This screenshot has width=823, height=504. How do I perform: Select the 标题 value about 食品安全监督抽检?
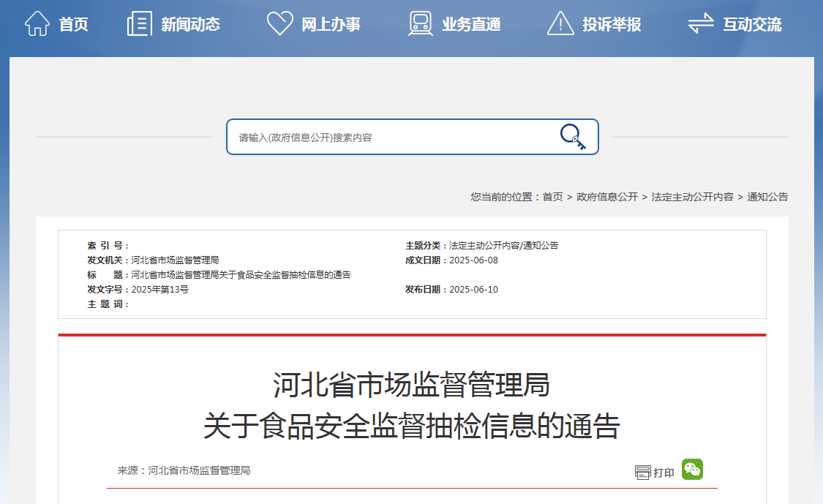point(241,274)
